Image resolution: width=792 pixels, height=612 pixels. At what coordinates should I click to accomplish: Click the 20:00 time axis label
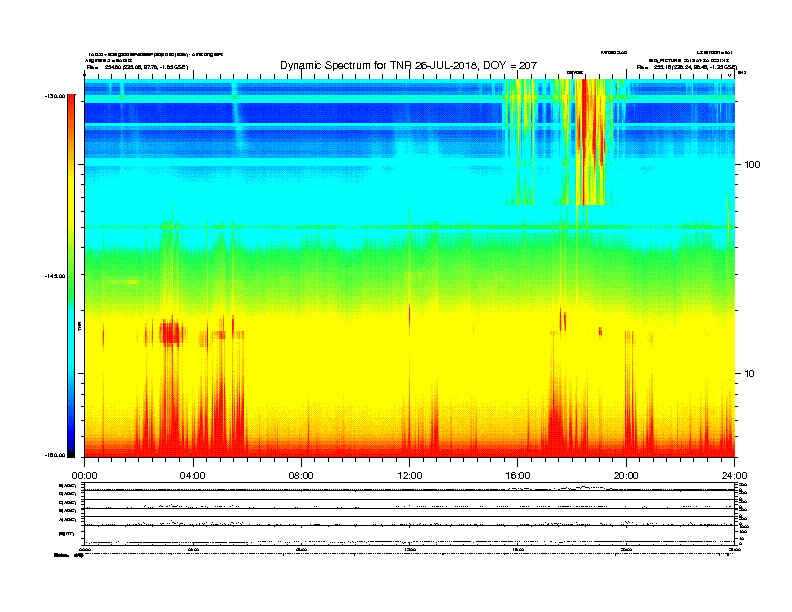[x=626, y=475]
